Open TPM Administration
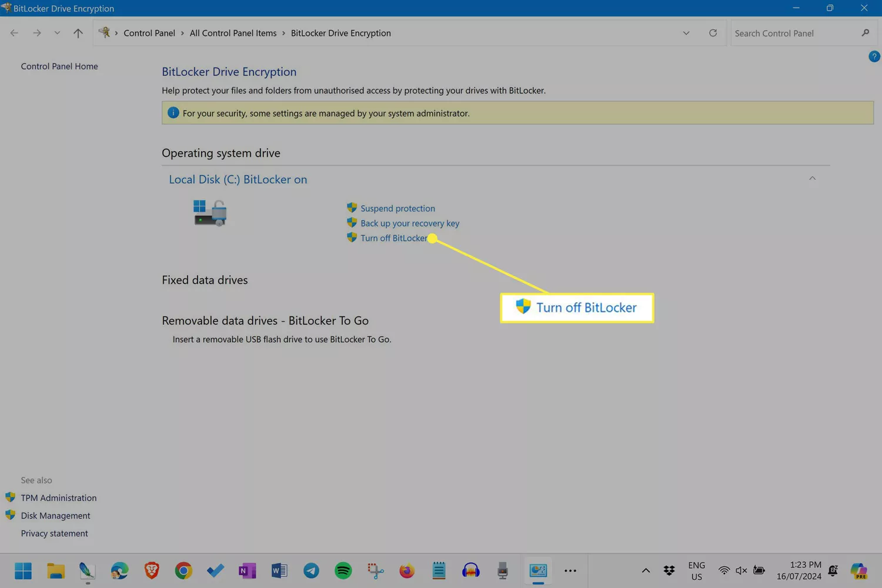The image size is (882, 588). pos(59,498)
